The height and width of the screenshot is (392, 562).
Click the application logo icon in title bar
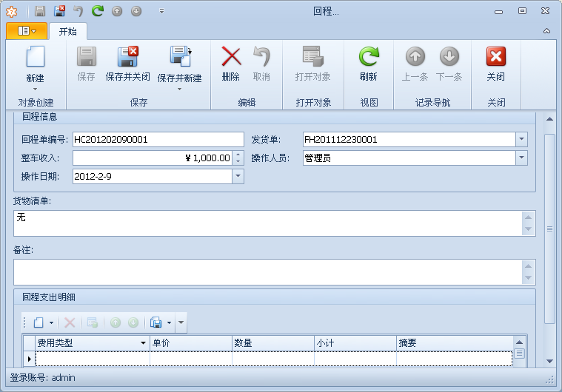[x=11, y=11]
